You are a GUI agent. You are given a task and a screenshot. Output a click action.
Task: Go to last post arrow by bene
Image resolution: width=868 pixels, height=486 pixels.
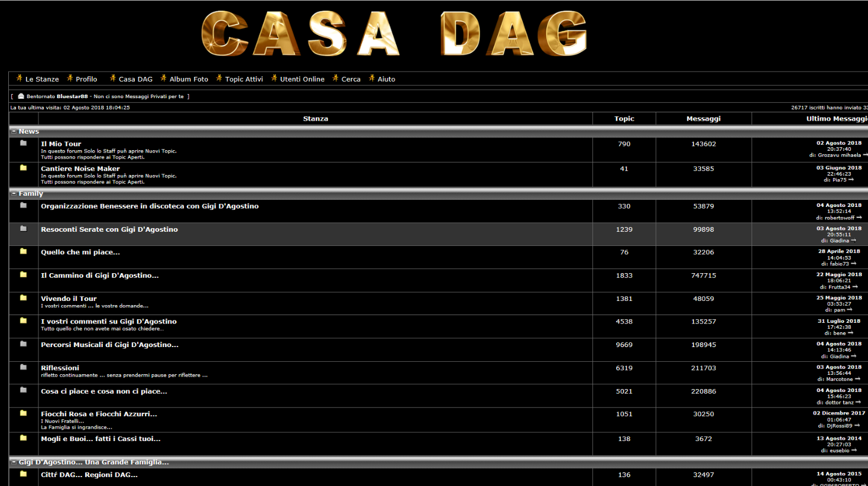[850, 333]
